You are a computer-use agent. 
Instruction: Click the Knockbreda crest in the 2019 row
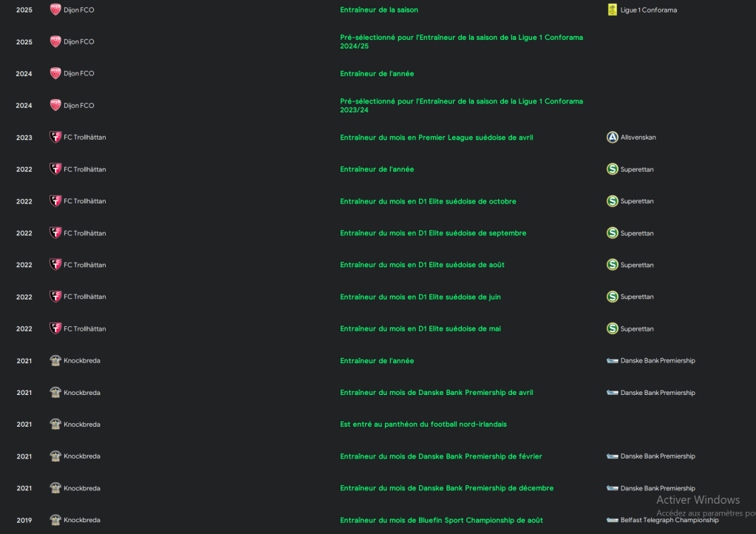click(x=55, y=520)
